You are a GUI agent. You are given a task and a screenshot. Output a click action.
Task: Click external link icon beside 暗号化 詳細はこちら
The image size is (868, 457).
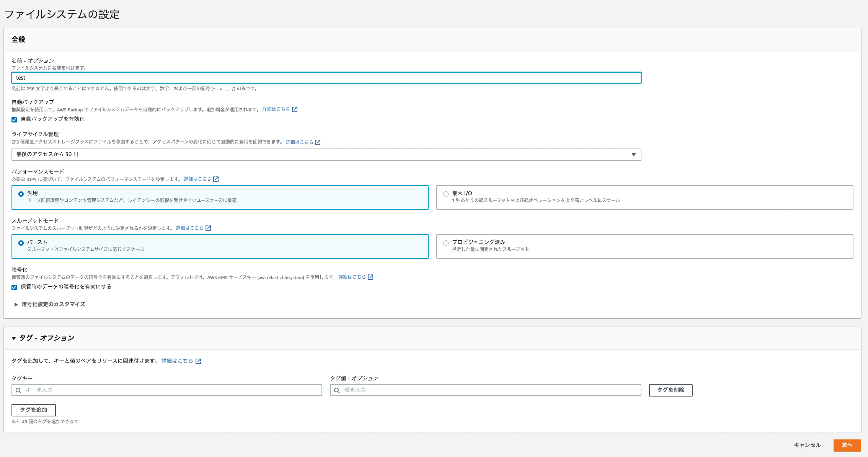(x=370, y=277)
